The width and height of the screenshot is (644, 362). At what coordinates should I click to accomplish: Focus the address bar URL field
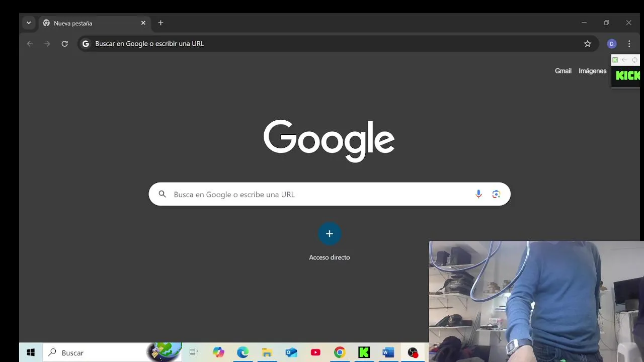(x=338, y=44)
